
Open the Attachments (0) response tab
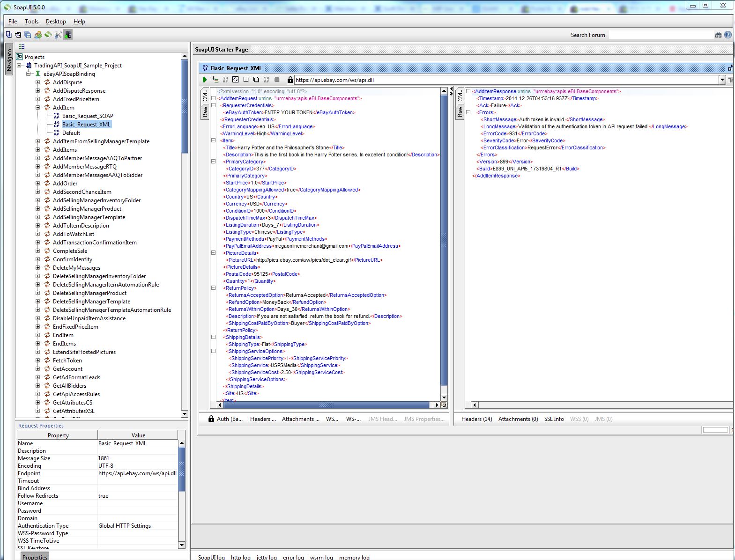pyautogui.click(x=518, y=419)
